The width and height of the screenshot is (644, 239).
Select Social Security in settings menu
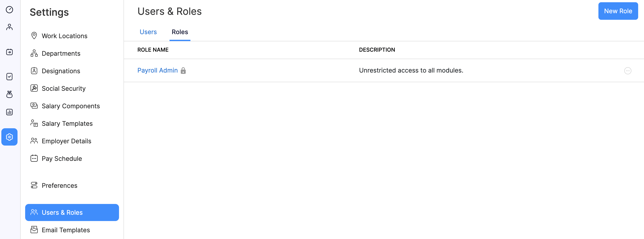(x=64, y=89)
